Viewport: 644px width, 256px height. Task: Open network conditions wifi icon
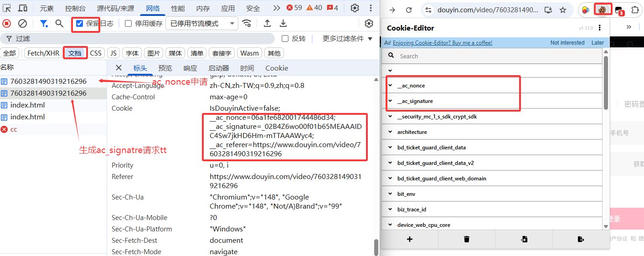[x=247, y=23]
